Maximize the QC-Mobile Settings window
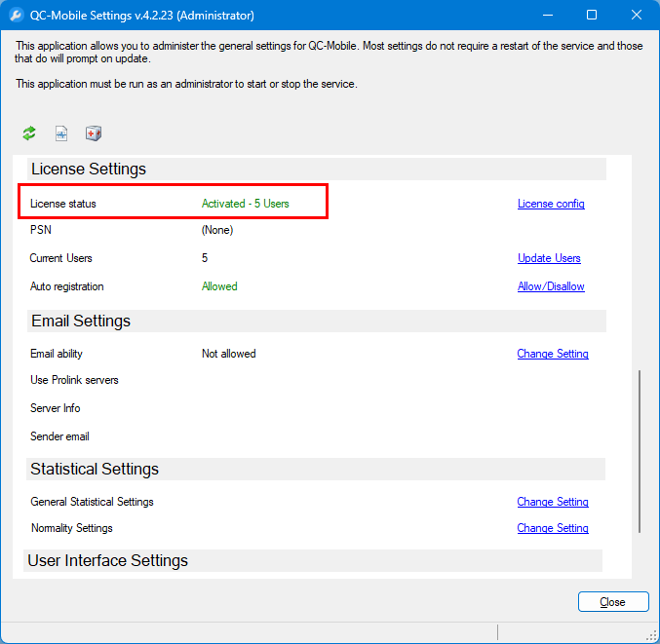Viewport: 660px width, 644px height. coord(592,16)
